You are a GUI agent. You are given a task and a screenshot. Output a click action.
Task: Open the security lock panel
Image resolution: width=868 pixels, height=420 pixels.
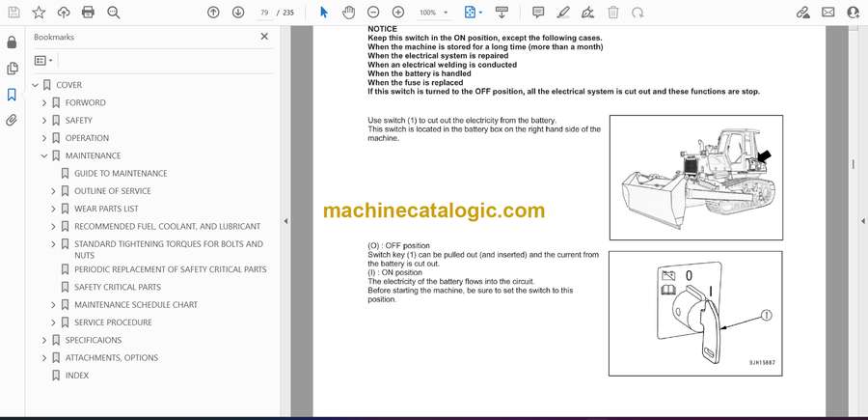[x=12, y=42]
